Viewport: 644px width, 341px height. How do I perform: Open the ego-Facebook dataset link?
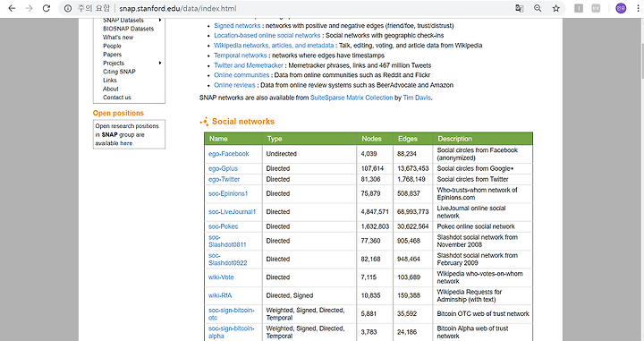click(x=228, y=154)
